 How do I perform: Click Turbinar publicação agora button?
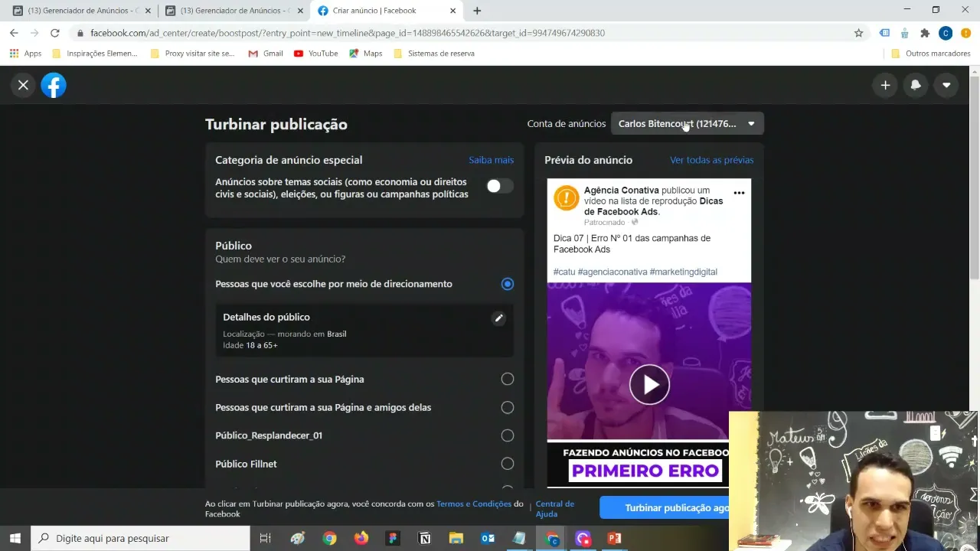pos(665,508)
